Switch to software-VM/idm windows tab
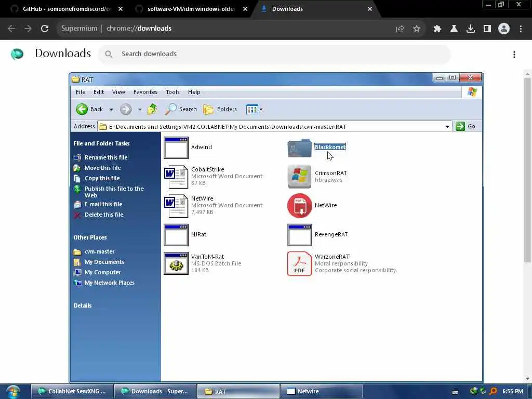The height and width of the screenshot is (399, 532). tap(191, 9)
